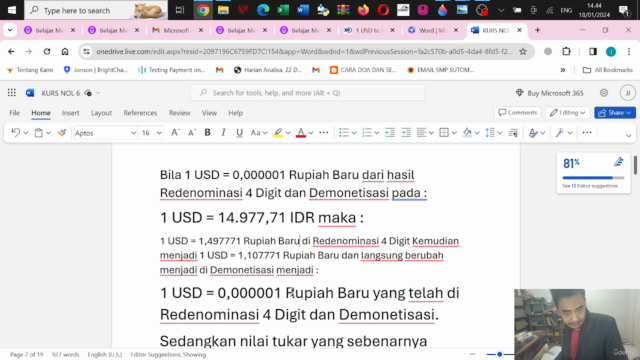
Task: Click the Grow Font icon
Action: point(175,133)
